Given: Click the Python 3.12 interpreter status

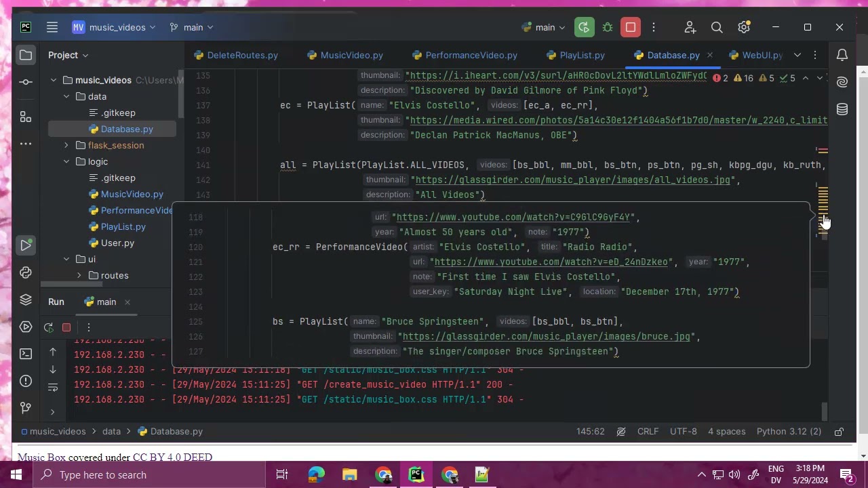Looking at the screenshot, I should pyautogui.click(x=789, y=431).
